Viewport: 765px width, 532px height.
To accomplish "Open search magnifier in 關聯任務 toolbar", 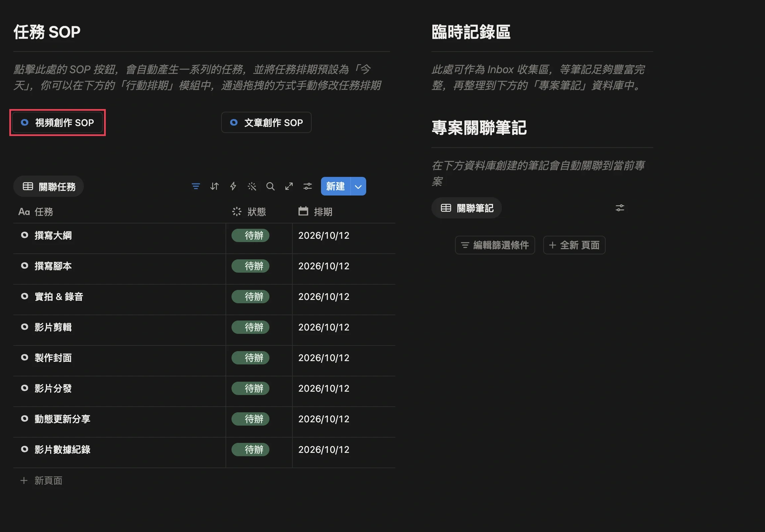I will point(270,186).
